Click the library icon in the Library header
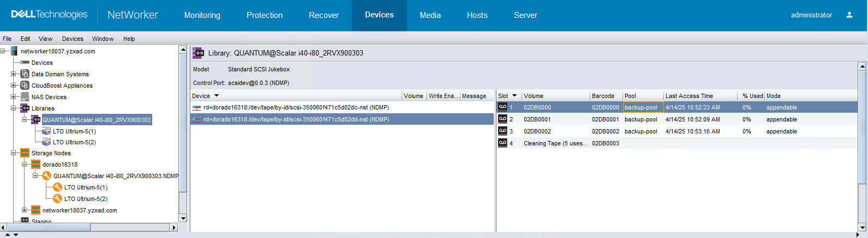868x238 pixels. click(198, 53)
